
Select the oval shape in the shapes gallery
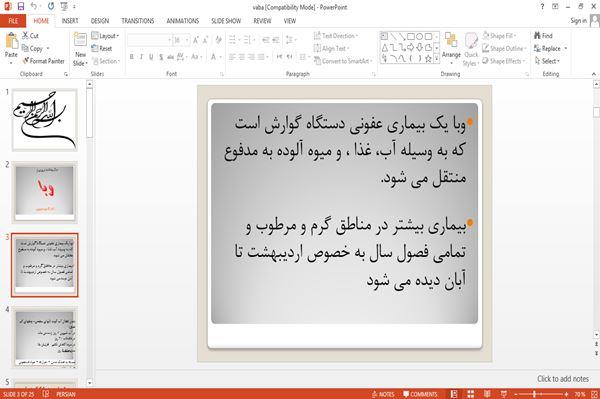point(419,36)
